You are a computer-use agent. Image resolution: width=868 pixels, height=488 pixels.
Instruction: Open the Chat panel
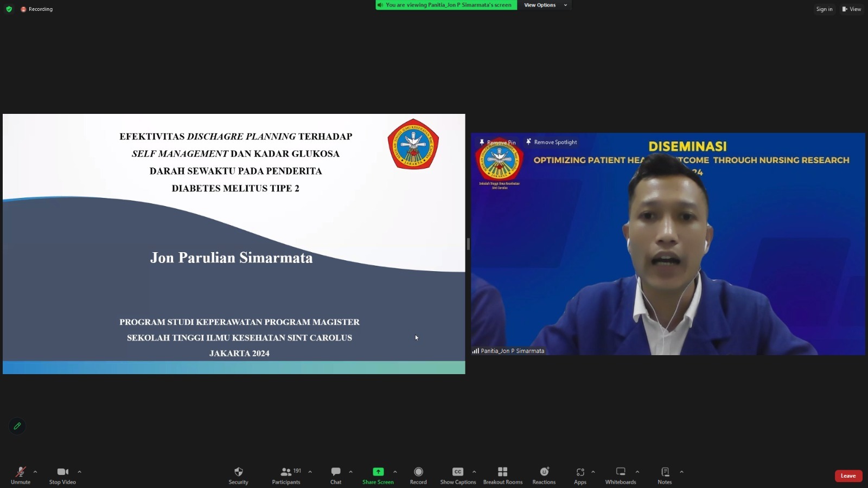[336, 472]
